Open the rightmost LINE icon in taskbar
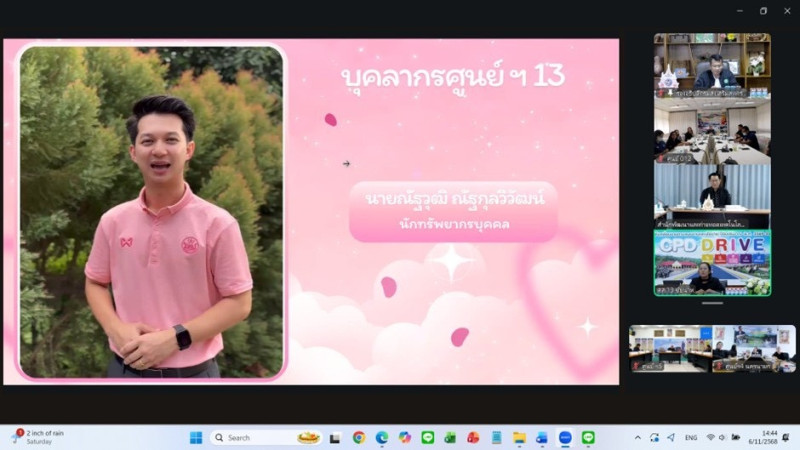800x450 pixels. point(588,438)
